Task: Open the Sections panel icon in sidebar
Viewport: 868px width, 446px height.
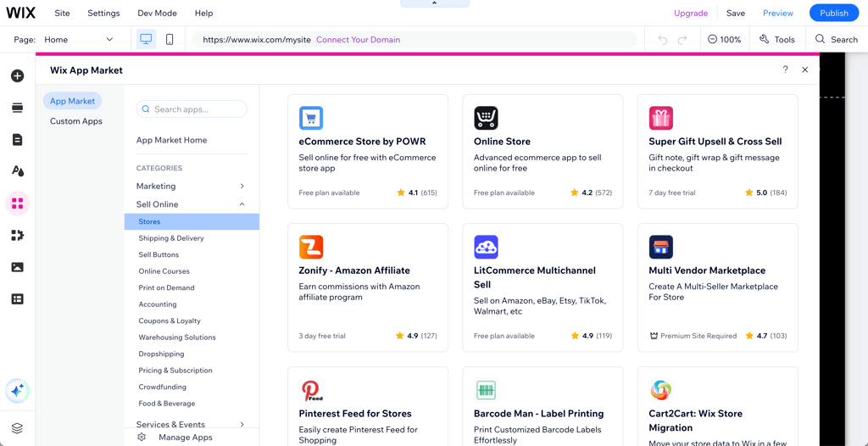Action: coord(17,108)
